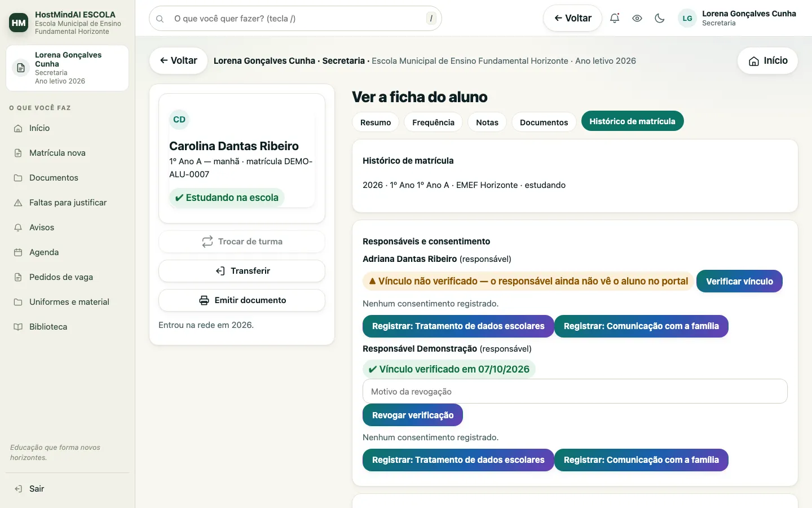The width and height of the screenshot is (812, 508).
Task: Open Biblioteca in the sidebar
Action: pyautogui.click(x=68, y=327)
